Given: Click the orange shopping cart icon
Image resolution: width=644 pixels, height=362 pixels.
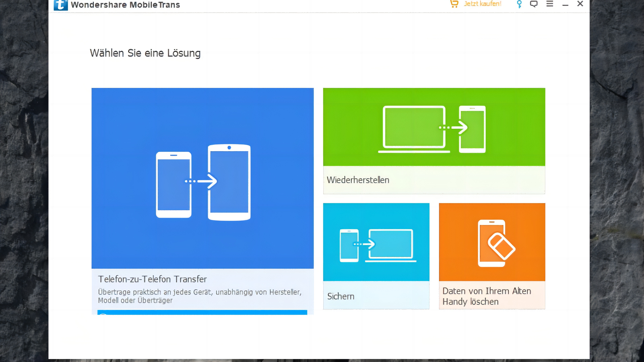Looking at the screenshot, I should tap(454, 4).
